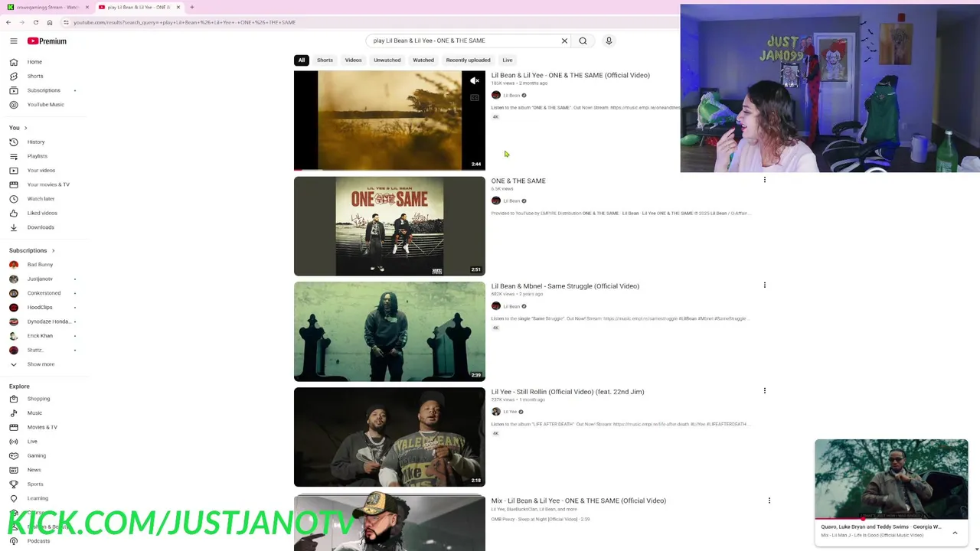The width and height of the screenshot is (980, 551).
Task: Click the search magnifier button
Action: coord(583,41)
